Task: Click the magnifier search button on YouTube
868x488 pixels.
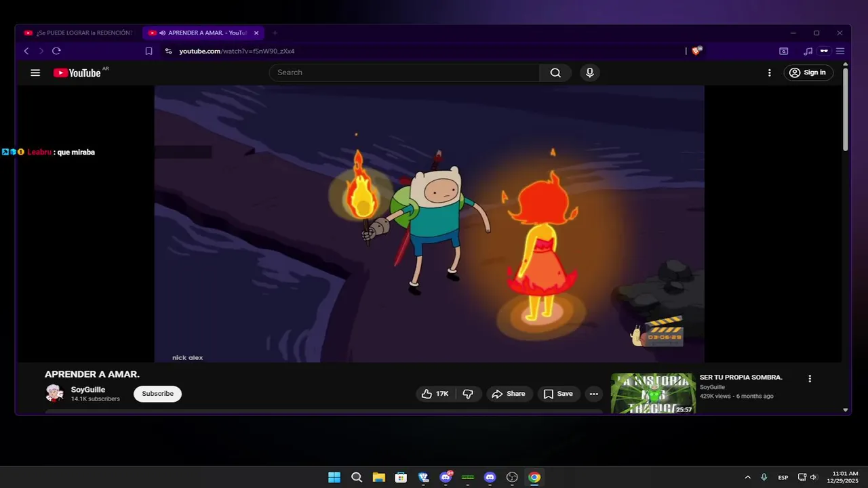Action: [555, 73]
